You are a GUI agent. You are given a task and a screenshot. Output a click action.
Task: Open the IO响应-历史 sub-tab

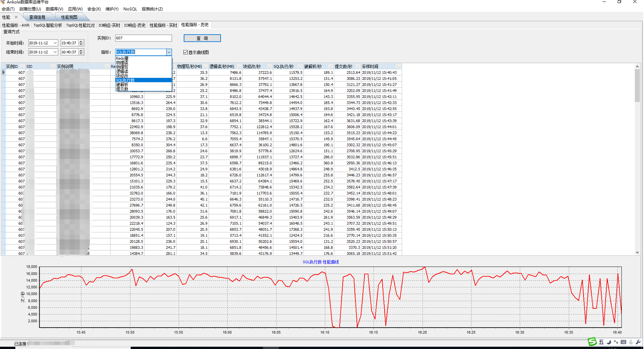point(135,25)
